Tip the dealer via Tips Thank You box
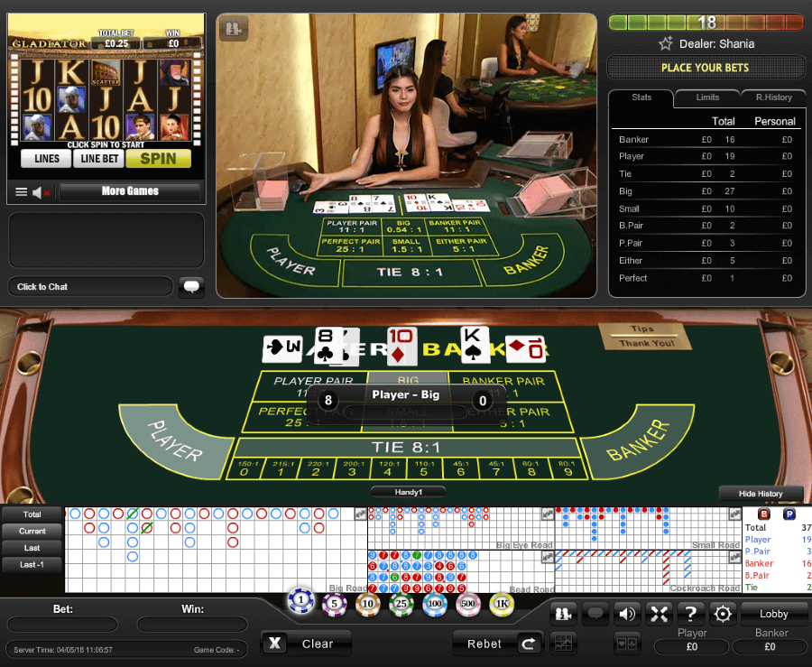The image size is (812, 667). click(x=645, y=337)
